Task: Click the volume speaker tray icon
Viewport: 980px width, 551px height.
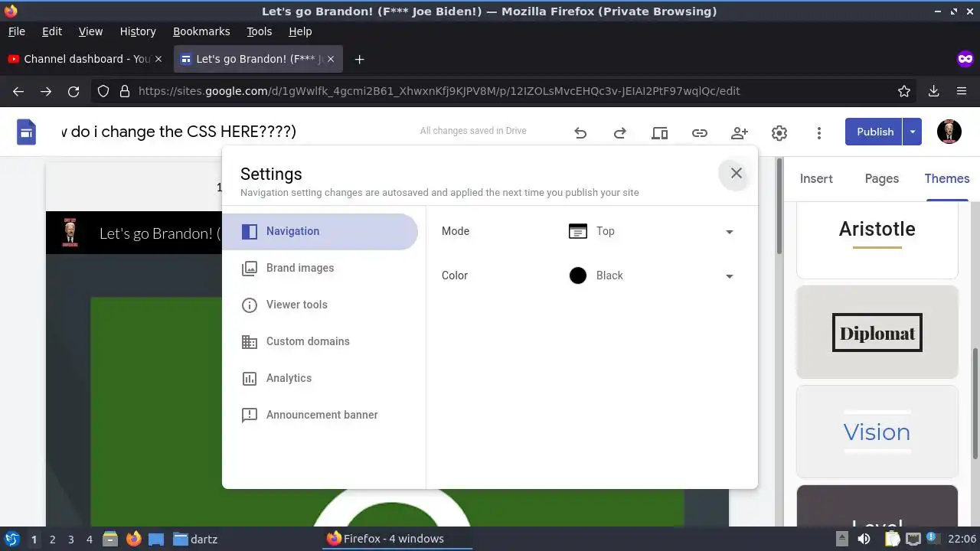Action: (x=864, y=539)
